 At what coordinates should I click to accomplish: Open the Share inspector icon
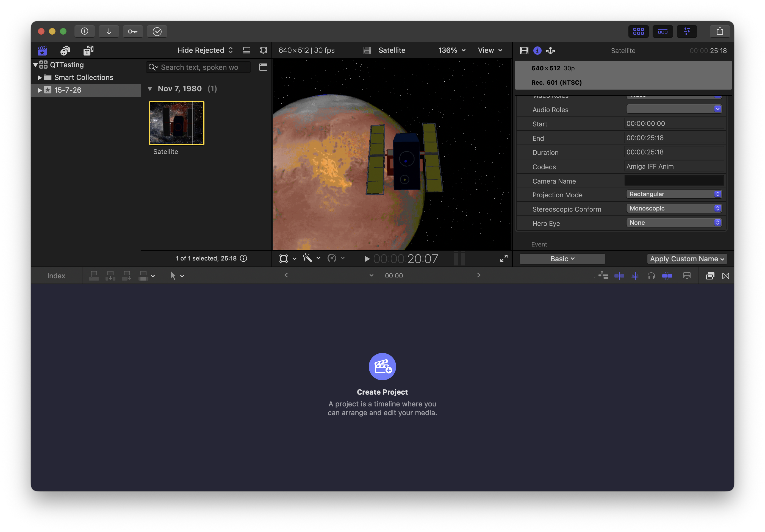(x=550, y=51)
